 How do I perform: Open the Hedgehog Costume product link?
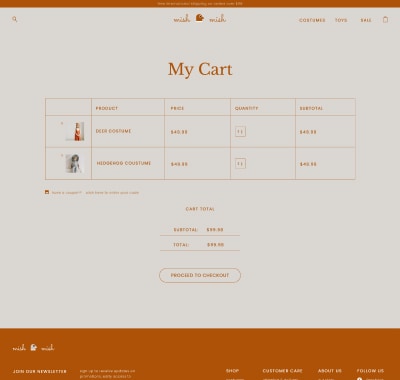pyautogui.click(x=124, y=163)
